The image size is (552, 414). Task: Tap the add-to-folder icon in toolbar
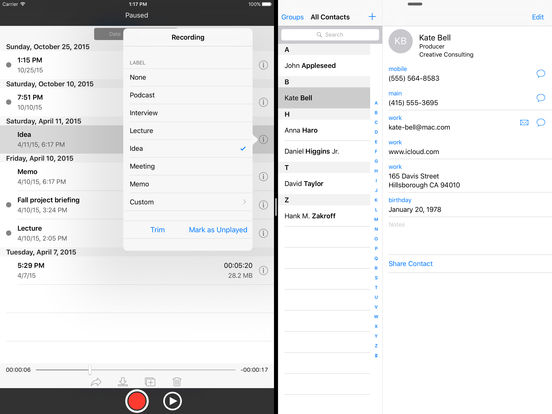tap(150, 382)
